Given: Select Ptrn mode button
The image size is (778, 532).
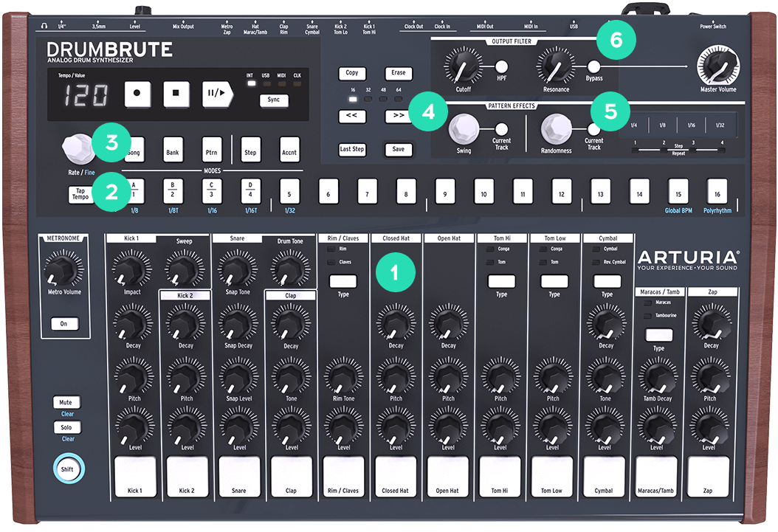Looking at the screenshot, I should click(212, 150).
